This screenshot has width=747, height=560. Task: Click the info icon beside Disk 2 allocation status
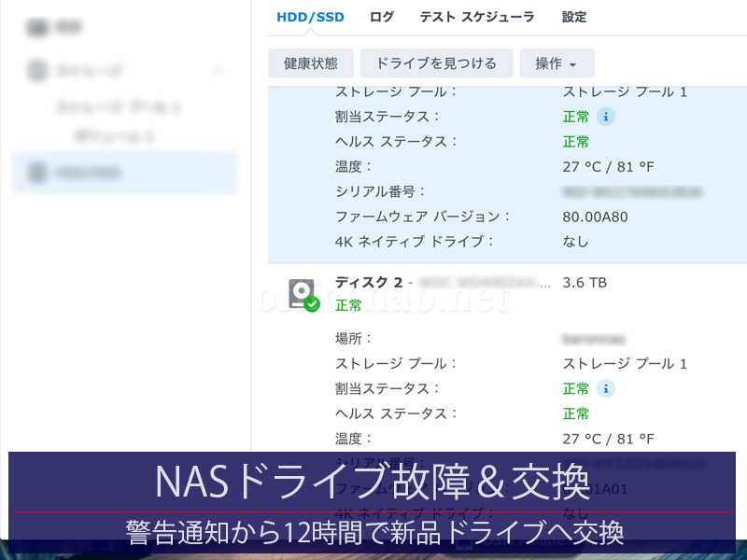click(x=607, y=388)
